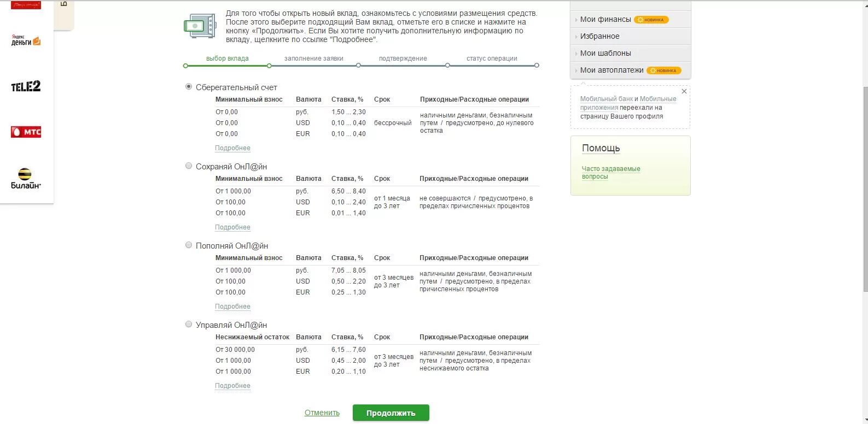Click rate 7,05 ... 8,05

348,270
